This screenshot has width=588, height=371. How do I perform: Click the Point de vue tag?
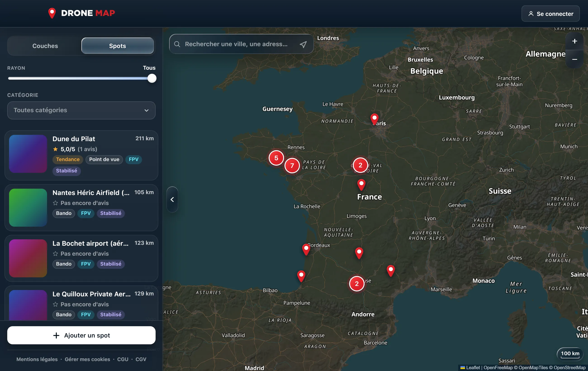click(104, 159)
